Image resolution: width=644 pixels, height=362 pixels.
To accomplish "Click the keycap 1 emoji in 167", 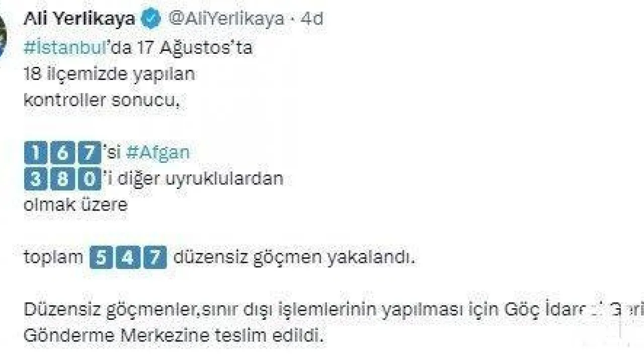I will [35, 153].
